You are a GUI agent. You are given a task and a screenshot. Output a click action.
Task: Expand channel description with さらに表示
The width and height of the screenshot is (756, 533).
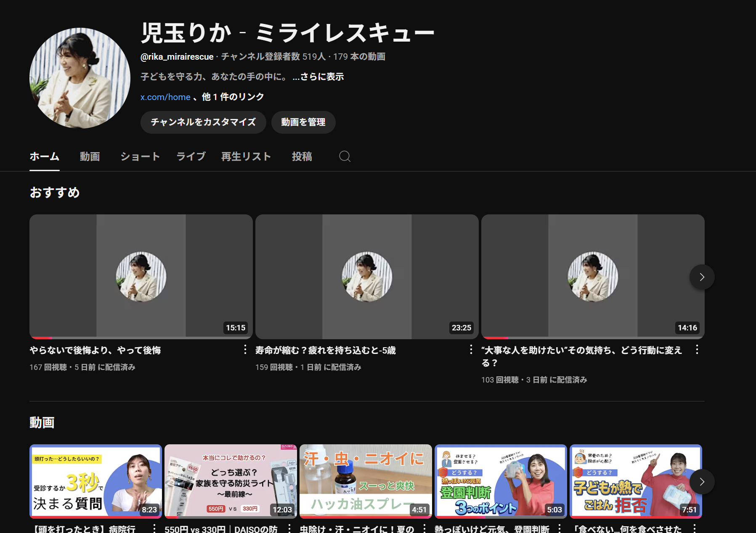pos(318,77)
